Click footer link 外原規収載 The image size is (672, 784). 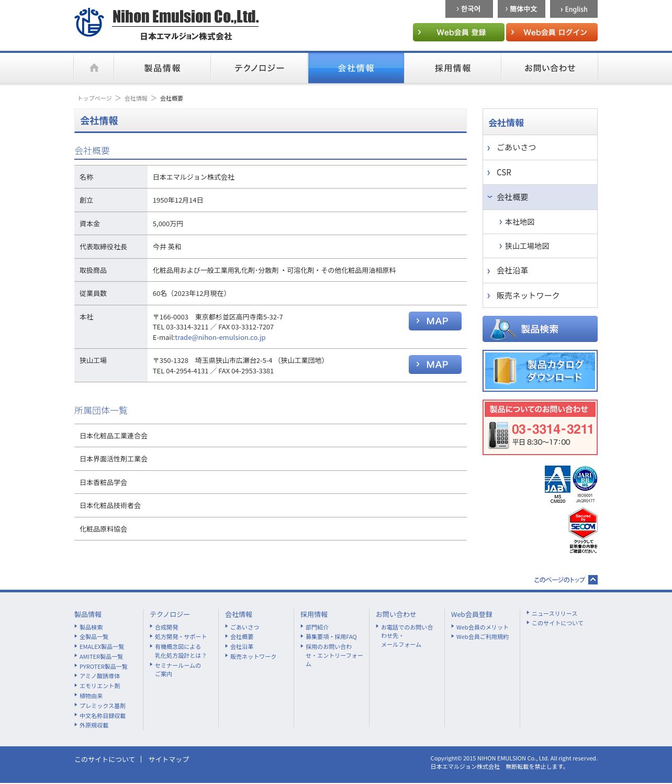pyautogui.click(x=94, y=725)
